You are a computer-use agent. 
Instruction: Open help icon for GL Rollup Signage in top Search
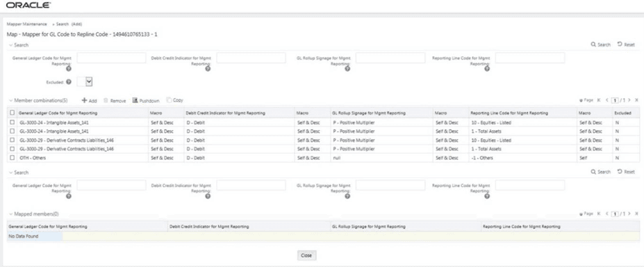[347, 69]
